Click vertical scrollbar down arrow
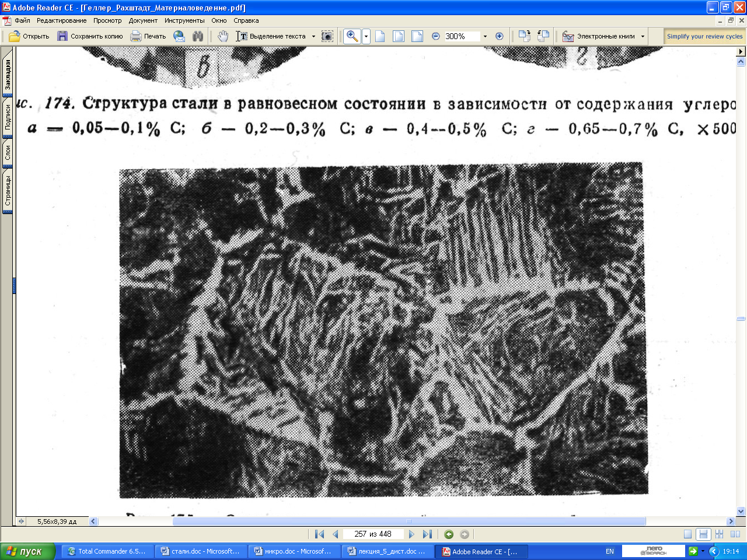 (x=741, y=512)
